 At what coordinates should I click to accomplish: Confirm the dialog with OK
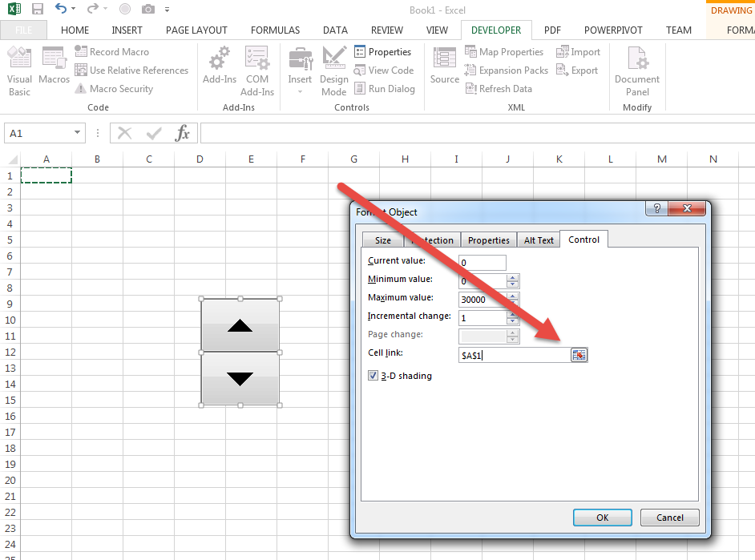(x=602, y=518)
